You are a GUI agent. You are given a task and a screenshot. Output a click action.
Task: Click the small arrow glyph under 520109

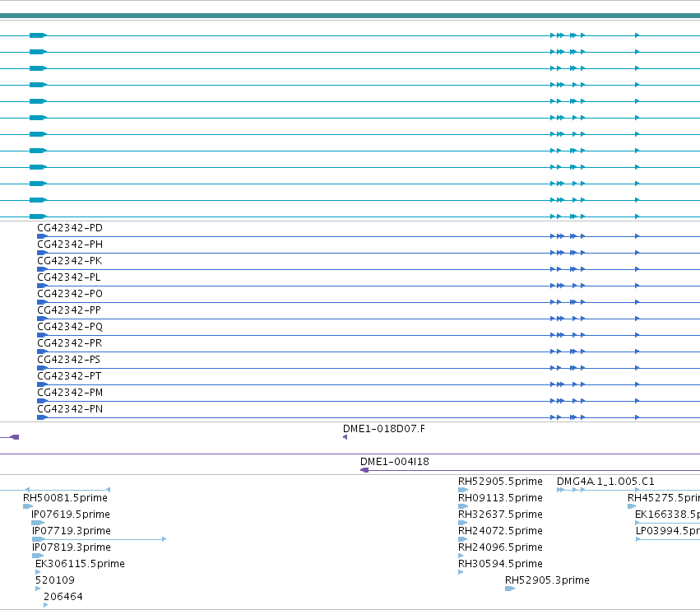point(38,589)
